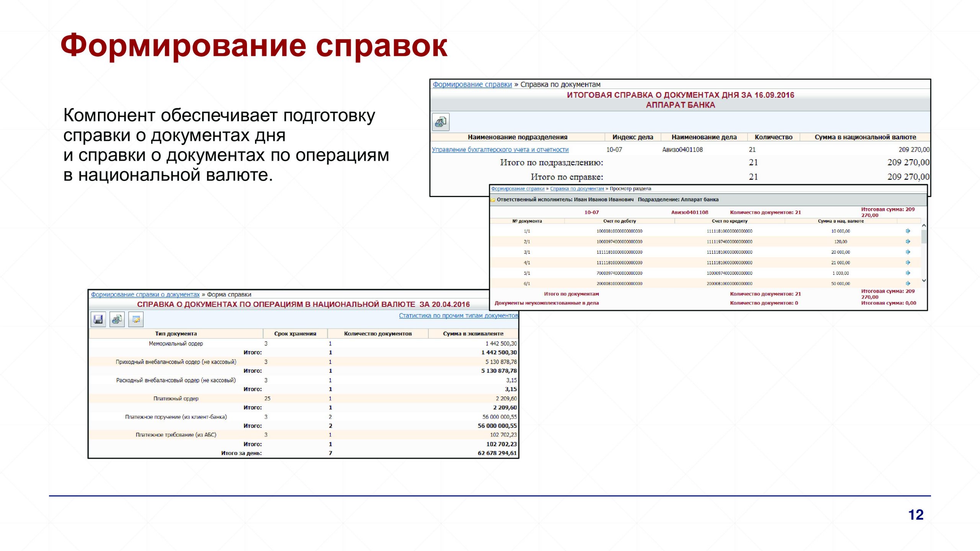The width and height of the screenshot is (980, 551).
Task: Open the 'Статистика по прочим типам документов' link
Action: coord(458,316)
